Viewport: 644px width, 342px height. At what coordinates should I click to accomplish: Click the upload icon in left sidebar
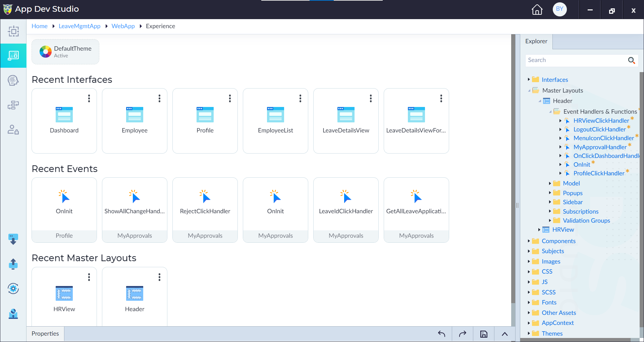(x=13, y=264)
